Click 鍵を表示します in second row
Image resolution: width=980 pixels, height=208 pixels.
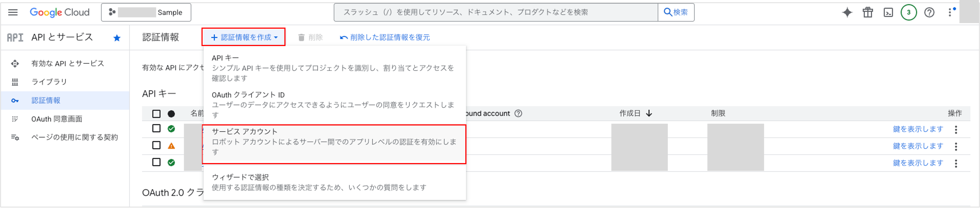pyautogui.click(x=918, y=146)
